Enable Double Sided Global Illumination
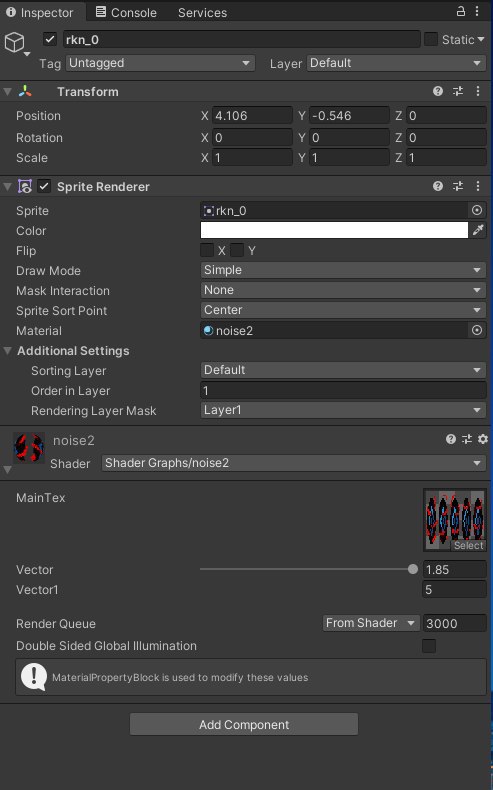Image resolution: width=493 pixels, height=790 pixels. [x=429, y=645]
